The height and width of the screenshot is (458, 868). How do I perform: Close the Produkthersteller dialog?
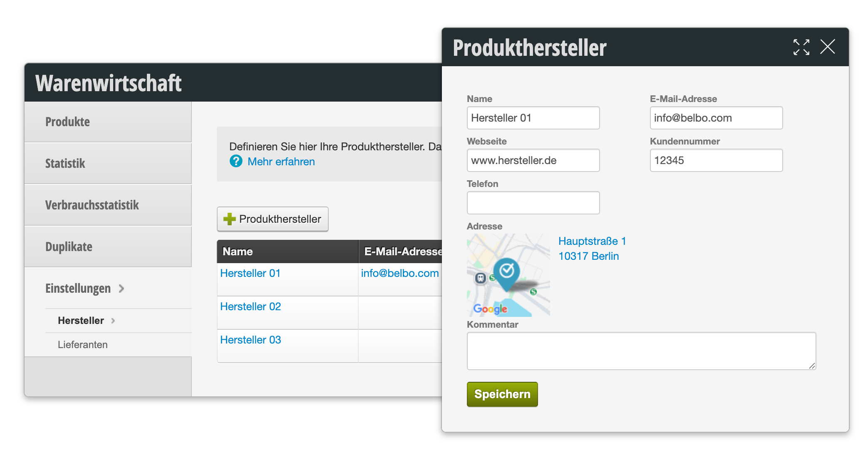(x=827, y=47)
